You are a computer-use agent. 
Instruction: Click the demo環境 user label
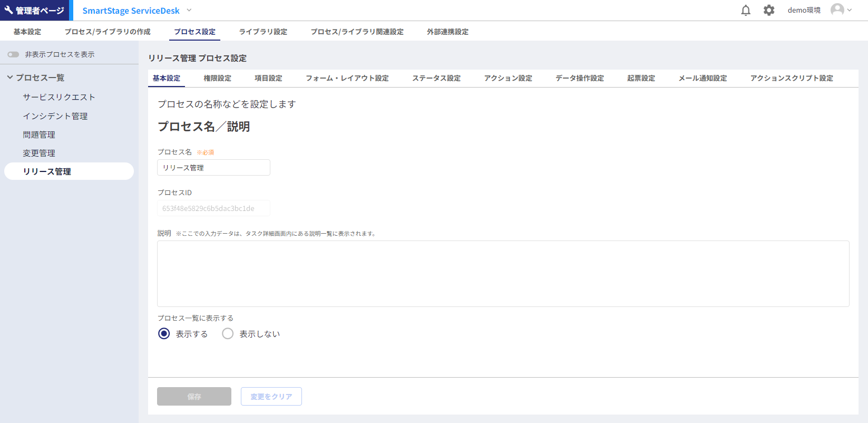pyautogui.click(x=804, y=10)
